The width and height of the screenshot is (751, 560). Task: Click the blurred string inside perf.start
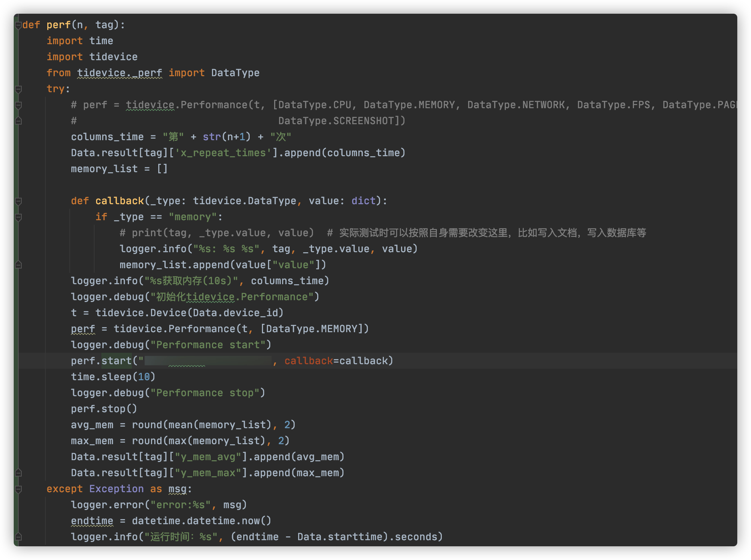click(208, 361)
